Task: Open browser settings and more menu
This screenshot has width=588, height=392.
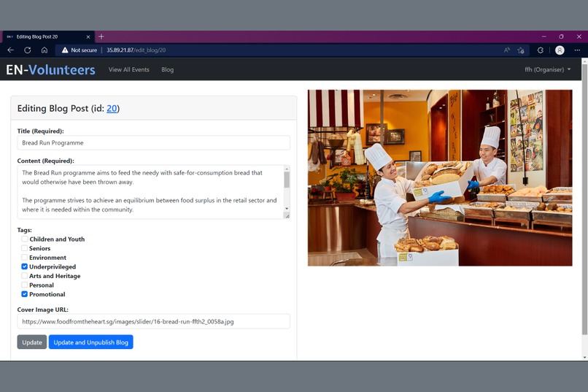Action: click(577, 50)
